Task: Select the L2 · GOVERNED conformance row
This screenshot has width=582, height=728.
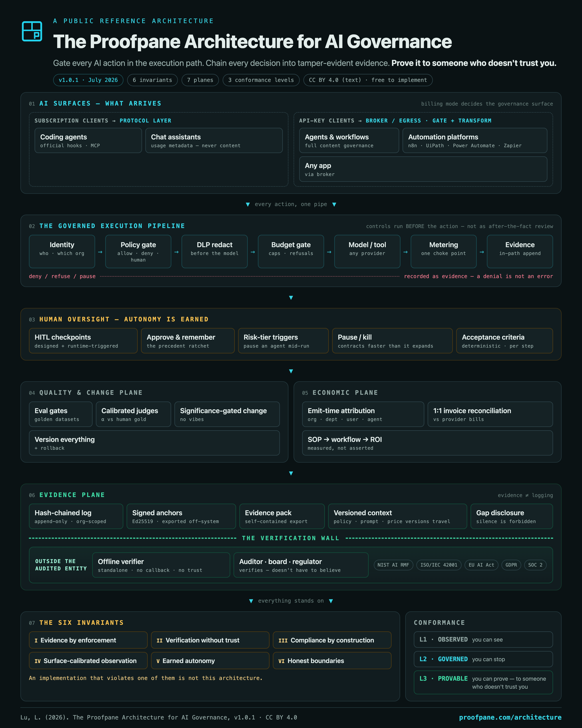Action: coord(483,659)
